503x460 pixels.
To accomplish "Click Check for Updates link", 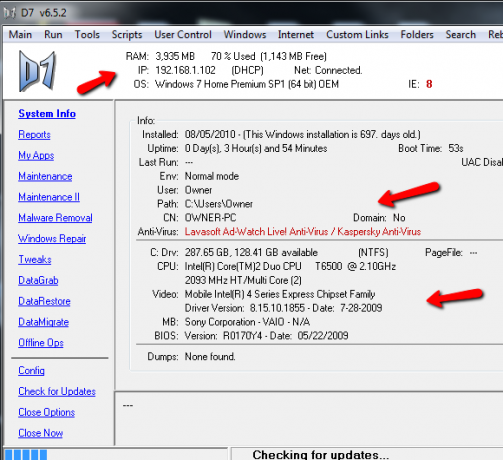I will pos(57,391).
